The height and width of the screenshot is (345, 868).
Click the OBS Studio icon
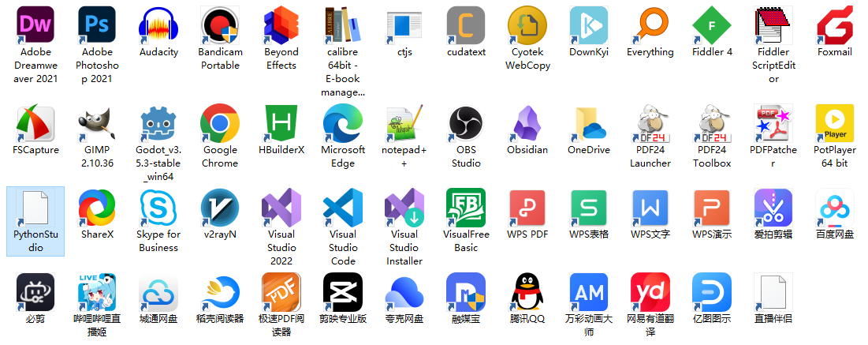pyautogui.click(x=466, y=124)
